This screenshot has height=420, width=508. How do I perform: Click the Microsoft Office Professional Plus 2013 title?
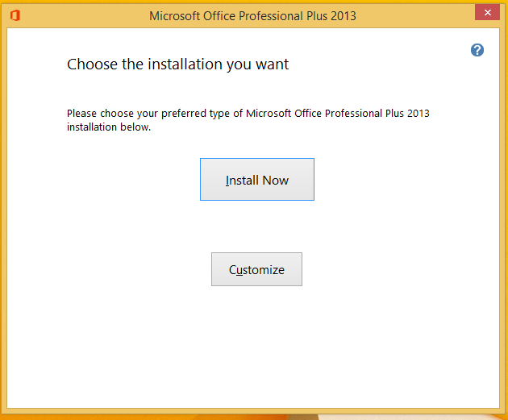pyautogui.click(x=252, y=16)
